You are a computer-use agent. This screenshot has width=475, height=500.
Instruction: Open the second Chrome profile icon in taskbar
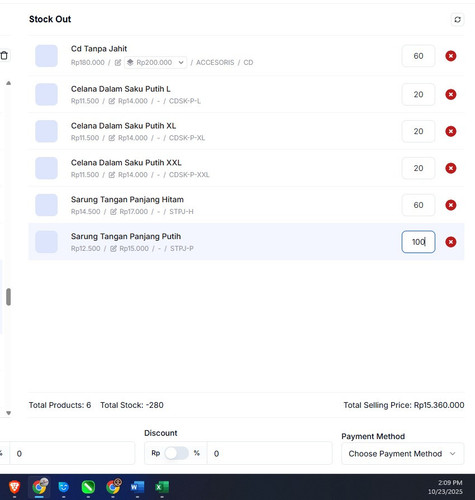113,487
